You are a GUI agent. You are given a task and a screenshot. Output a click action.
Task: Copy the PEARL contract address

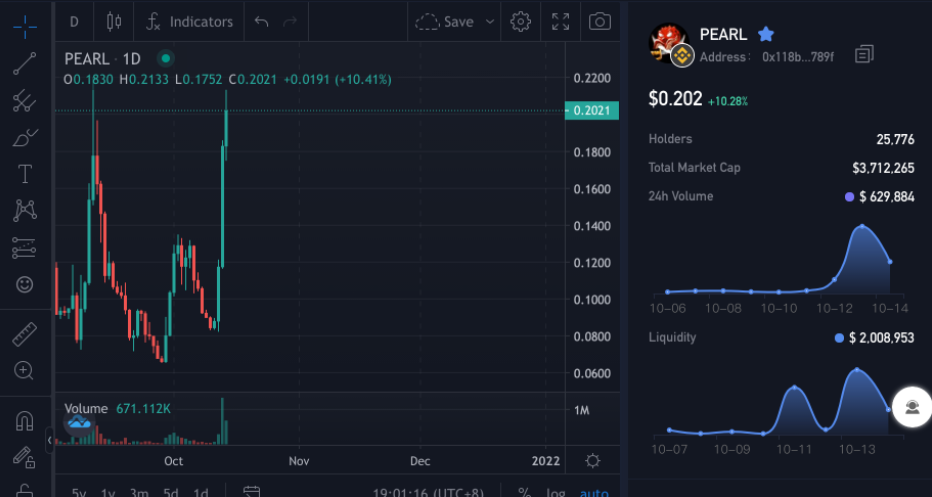coord(864,54)
